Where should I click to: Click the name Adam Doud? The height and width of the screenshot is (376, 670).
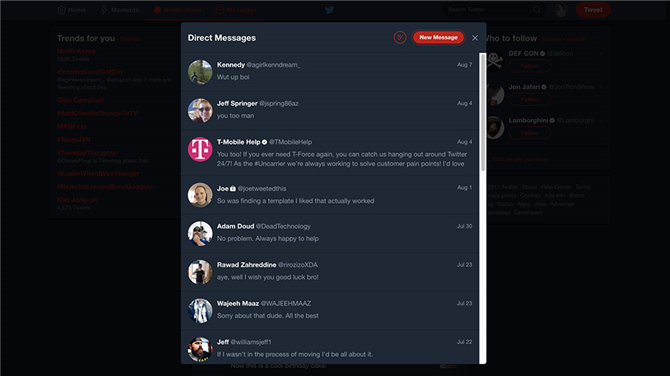tap(235, 226)
